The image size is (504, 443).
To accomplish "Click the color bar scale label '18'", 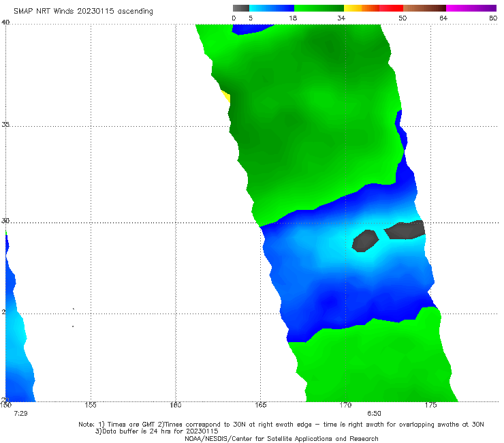I will pos(293,18).
